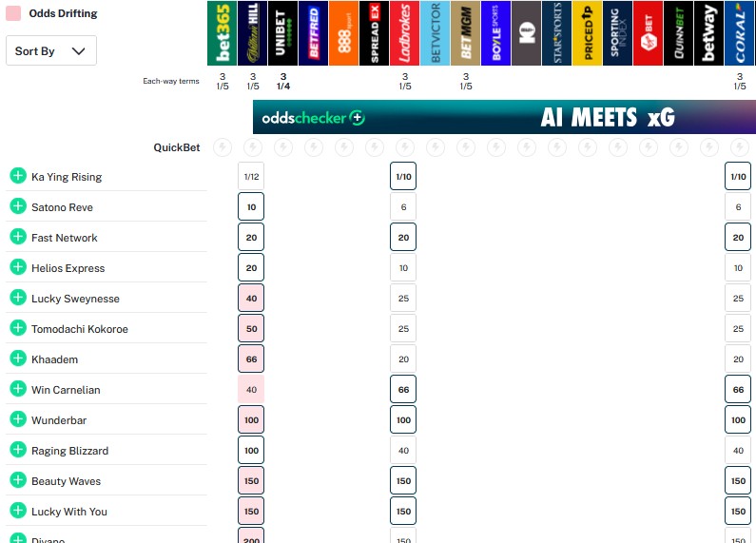Click the oddschecker+ AI Meets xG banner
The image size is (756, 543).
(504, 118)
